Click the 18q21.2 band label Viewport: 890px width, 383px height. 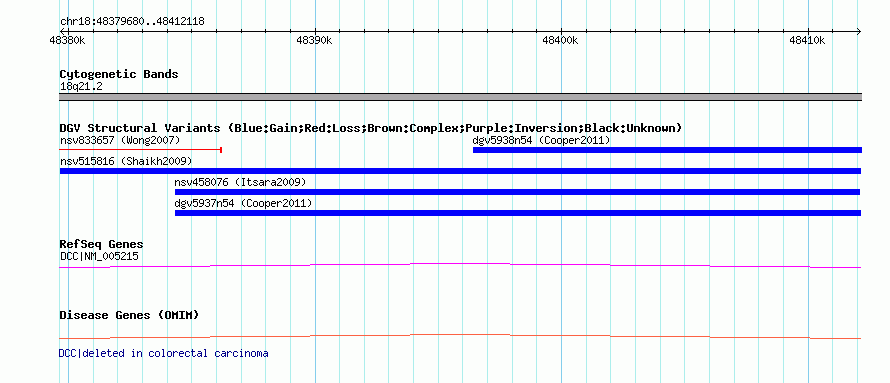(x=81, y=87)
